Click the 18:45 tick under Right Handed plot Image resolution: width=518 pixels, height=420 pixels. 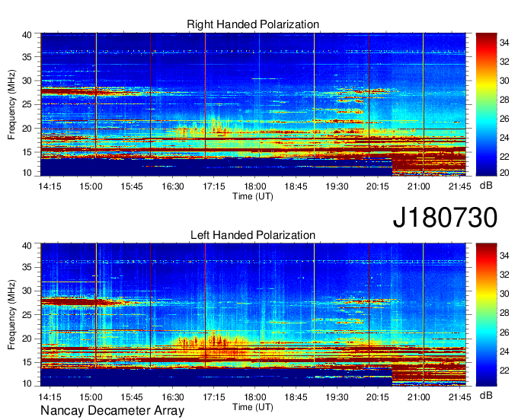pyautogui.click(x=296, y=186)
